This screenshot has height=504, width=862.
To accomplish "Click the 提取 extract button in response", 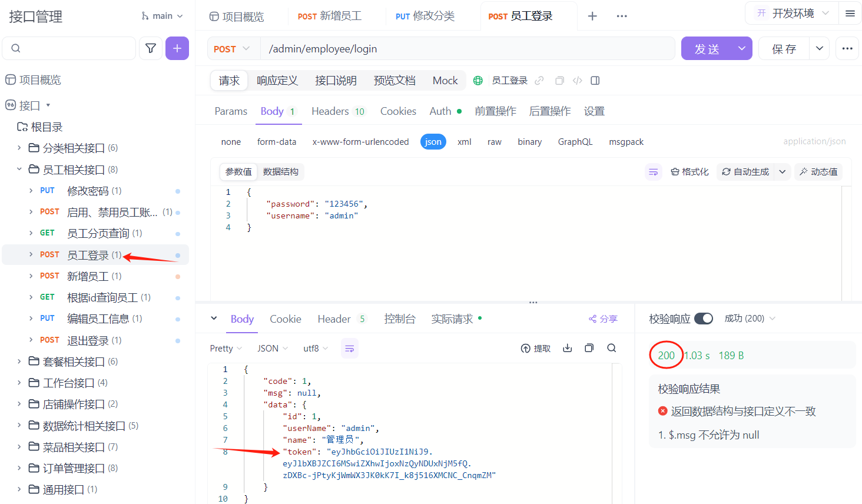I will [x=536, y=349].
